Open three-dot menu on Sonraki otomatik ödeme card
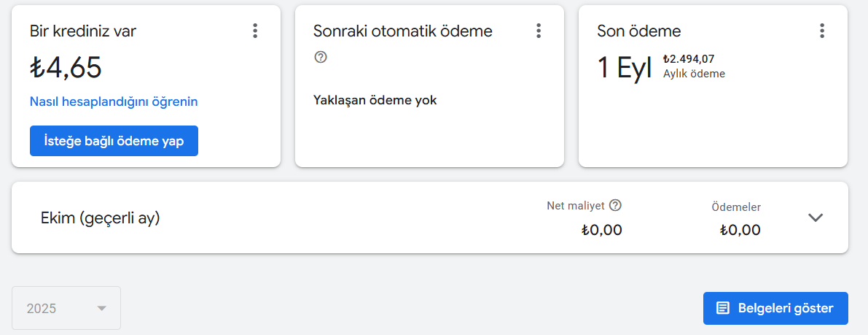 pos(538,31)
